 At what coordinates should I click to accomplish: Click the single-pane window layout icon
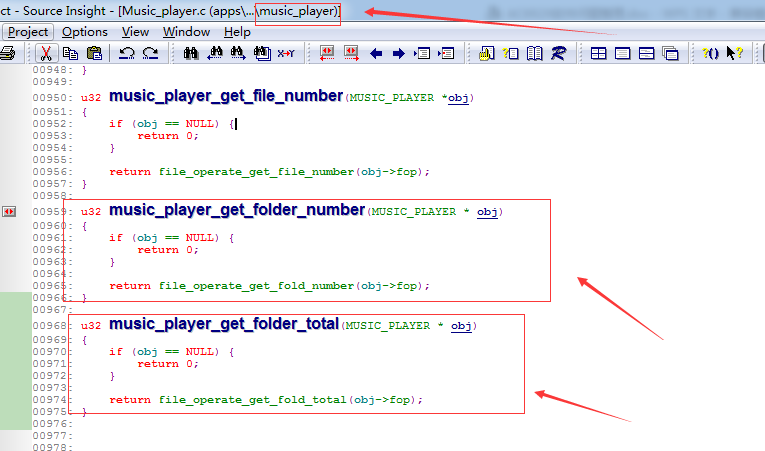pyautogui.click(x=622, y=53)
